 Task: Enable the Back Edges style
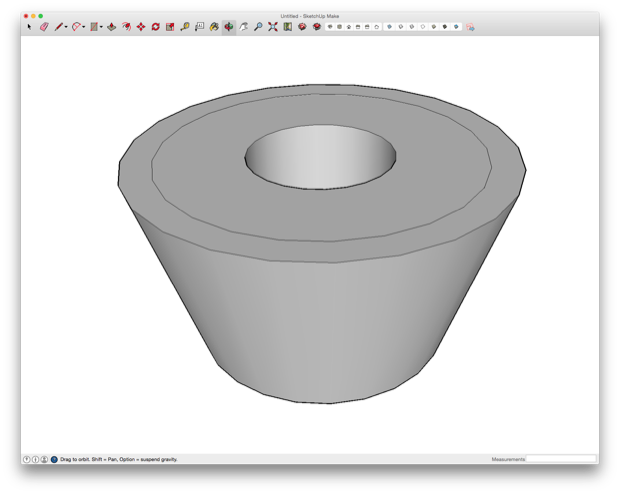point(401,27)
